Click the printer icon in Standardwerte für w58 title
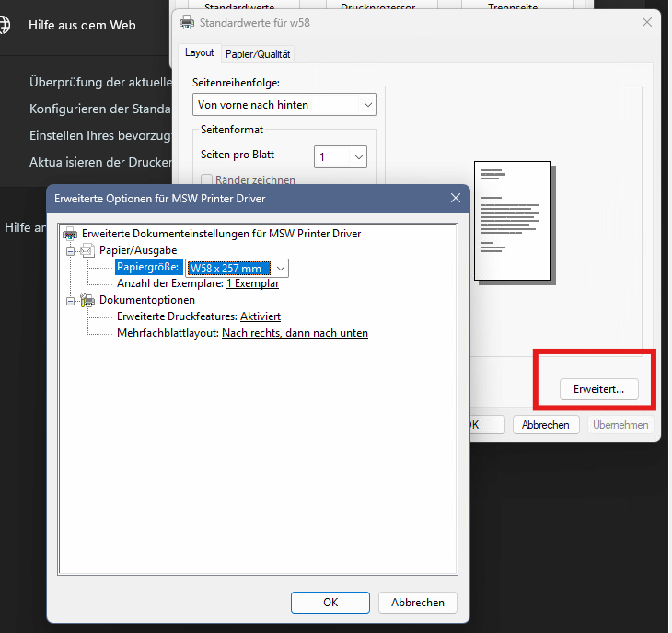 [x=187, y=22]
